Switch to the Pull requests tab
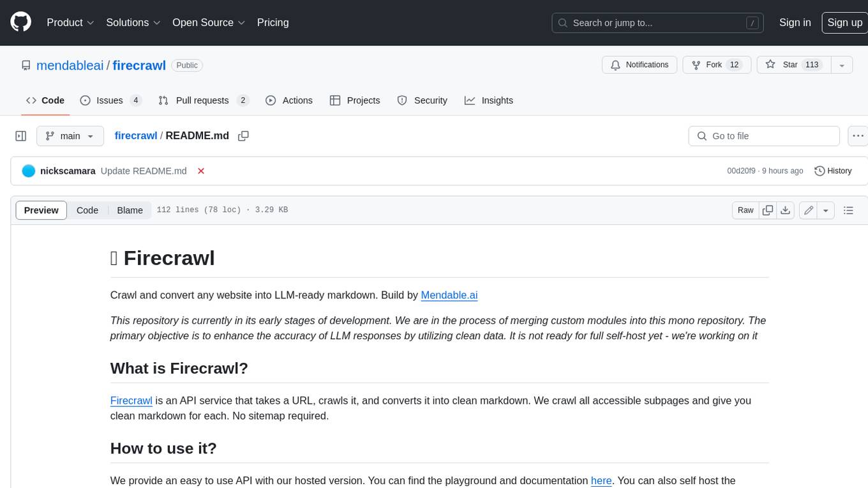The height and width of the screenshot is (488, 868). [203, 100]
